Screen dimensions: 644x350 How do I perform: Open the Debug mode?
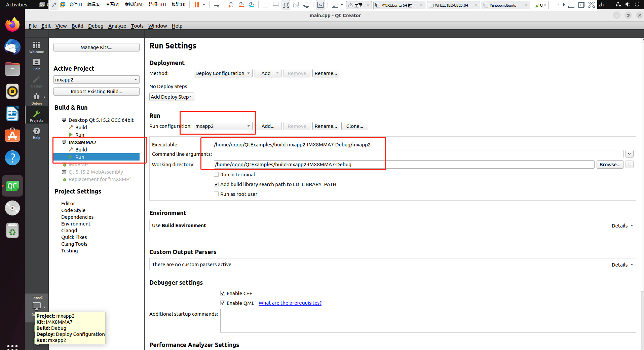(x=36, y=99)
